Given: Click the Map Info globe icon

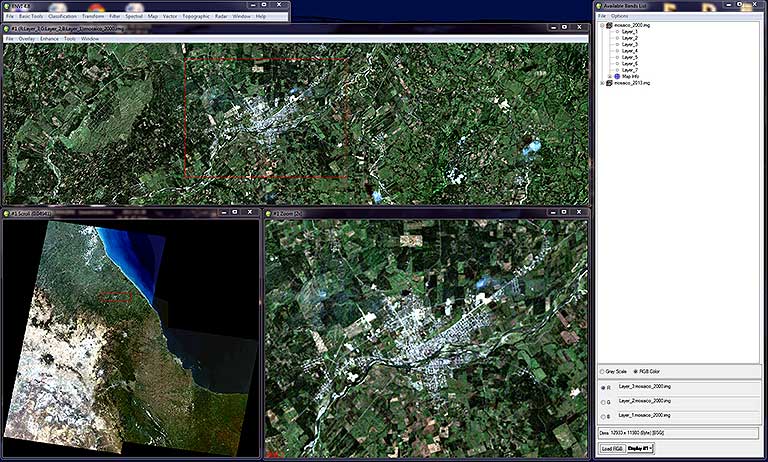Looking at the screenshot, I should (616, 76).
